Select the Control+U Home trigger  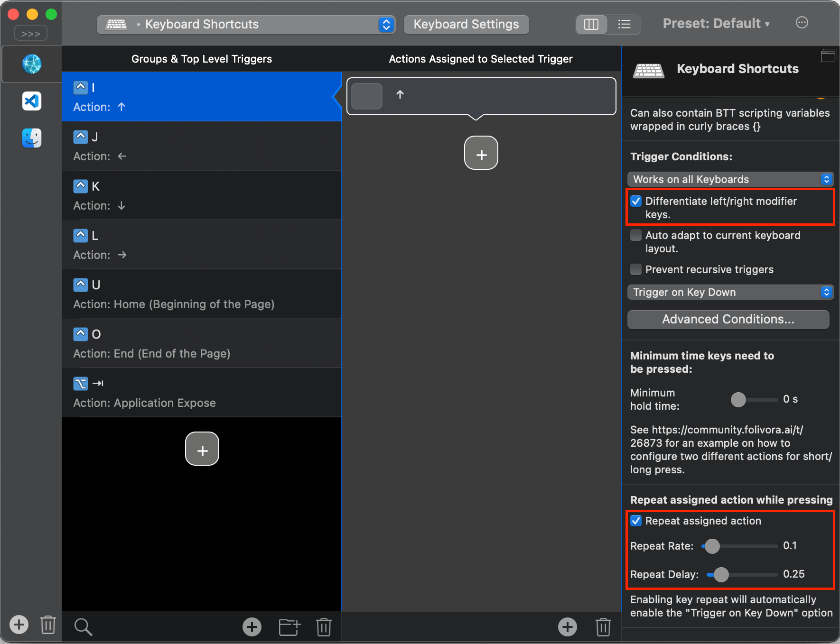[202, 294]
